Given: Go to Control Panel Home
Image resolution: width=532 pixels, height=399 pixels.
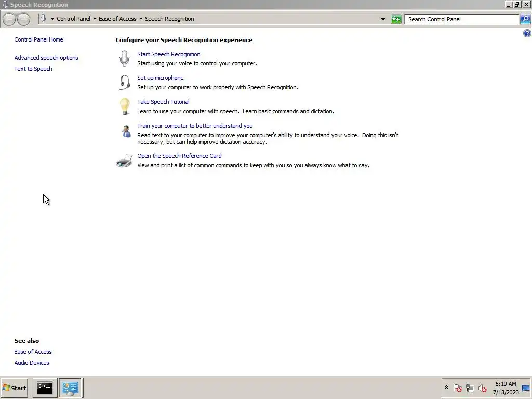Looking at the screenshot, I should (x=38, y=39).
